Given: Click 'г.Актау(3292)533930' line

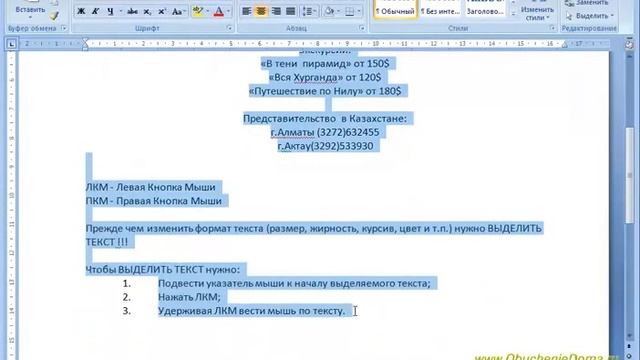Looking at the screenshot, I should (x=325, y=146).
